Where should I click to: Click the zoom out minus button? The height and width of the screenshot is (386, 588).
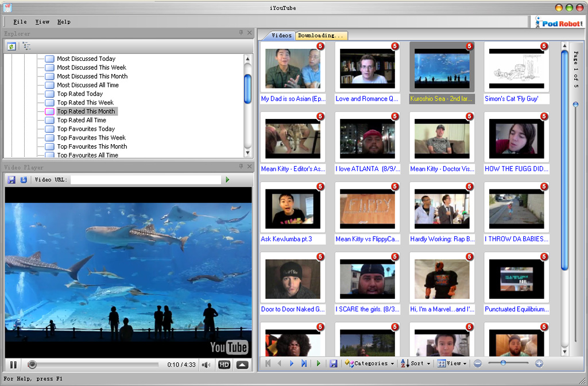point(477,363)
